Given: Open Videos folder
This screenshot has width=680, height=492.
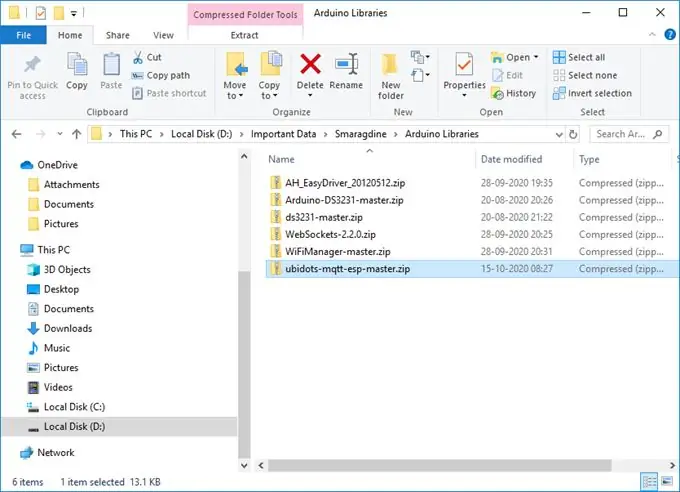Looking at the screenshot, I should [x=58, y=387].
